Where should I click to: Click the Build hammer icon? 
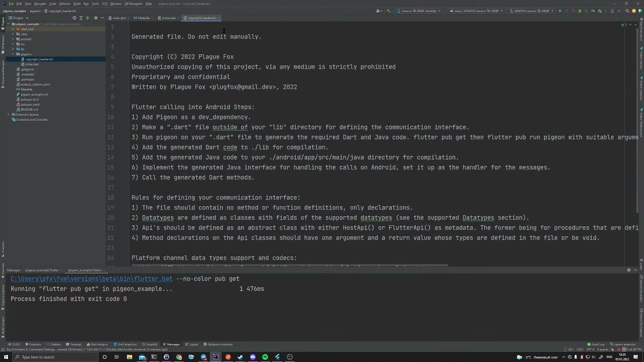point(388,11)
